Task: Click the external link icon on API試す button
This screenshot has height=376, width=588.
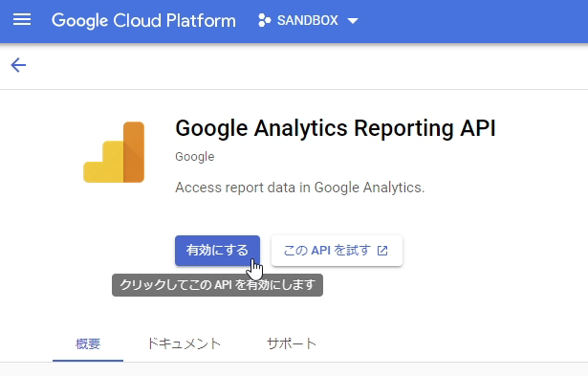Action: pos(382,251)
